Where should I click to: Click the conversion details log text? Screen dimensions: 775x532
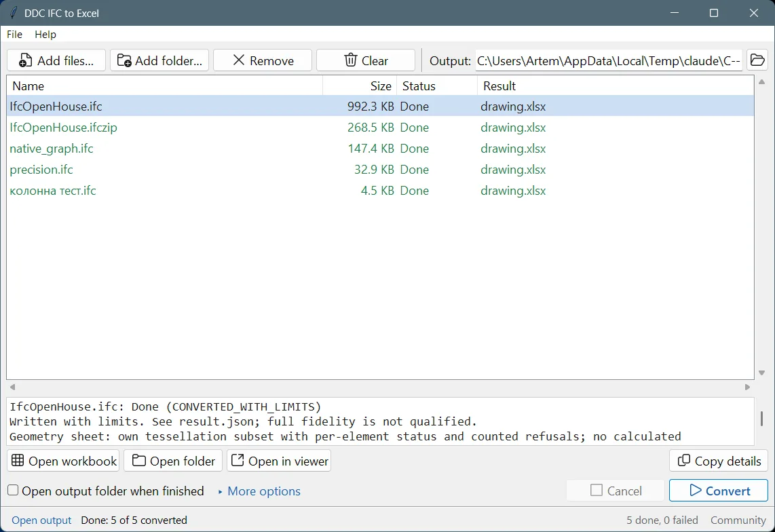pyautogui.click(x=380, y=421)
